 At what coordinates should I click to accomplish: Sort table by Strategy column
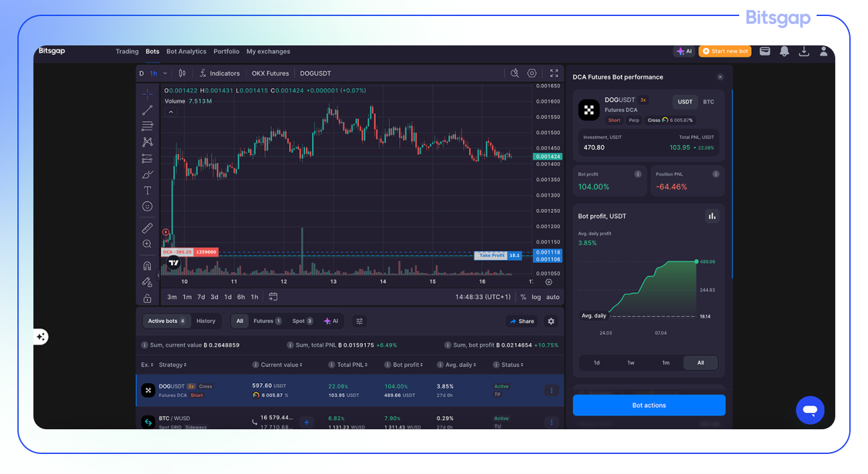pyautogui.click(x=173, y=365)
